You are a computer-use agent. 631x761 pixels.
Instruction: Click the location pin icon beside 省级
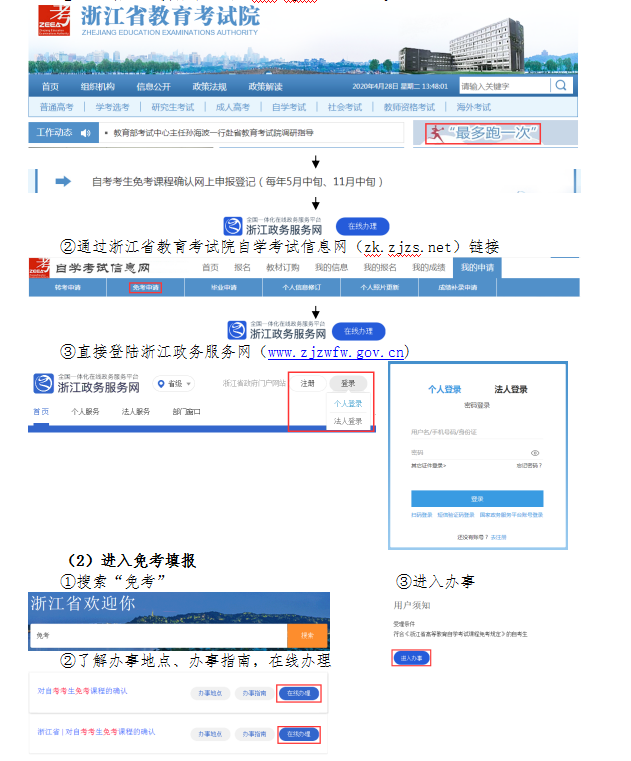(161, 383)
